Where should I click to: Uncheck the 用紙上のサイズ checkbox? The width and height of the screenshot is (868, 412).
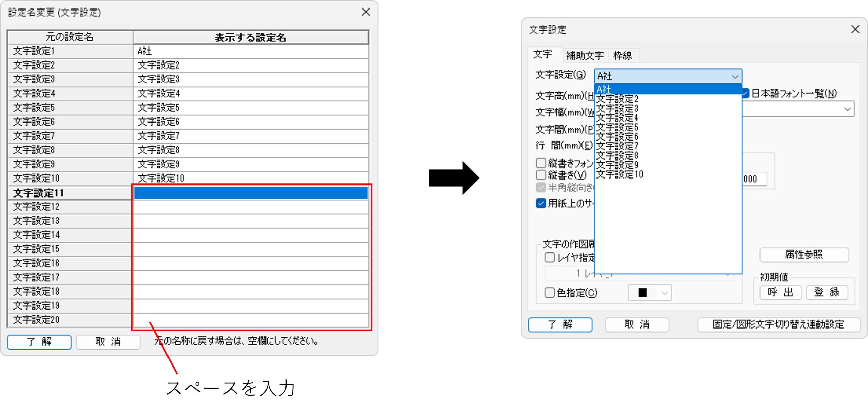541,203
